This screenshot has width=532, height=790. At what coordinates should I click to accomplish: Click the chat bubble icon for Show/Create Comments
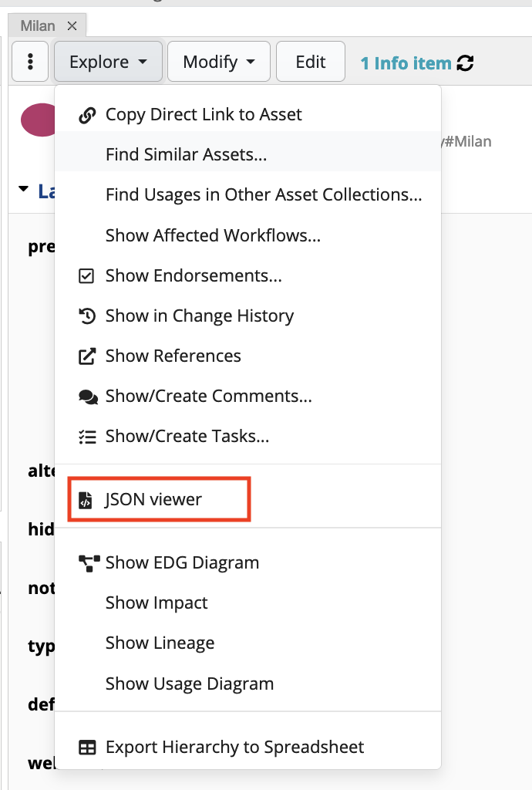86,395
